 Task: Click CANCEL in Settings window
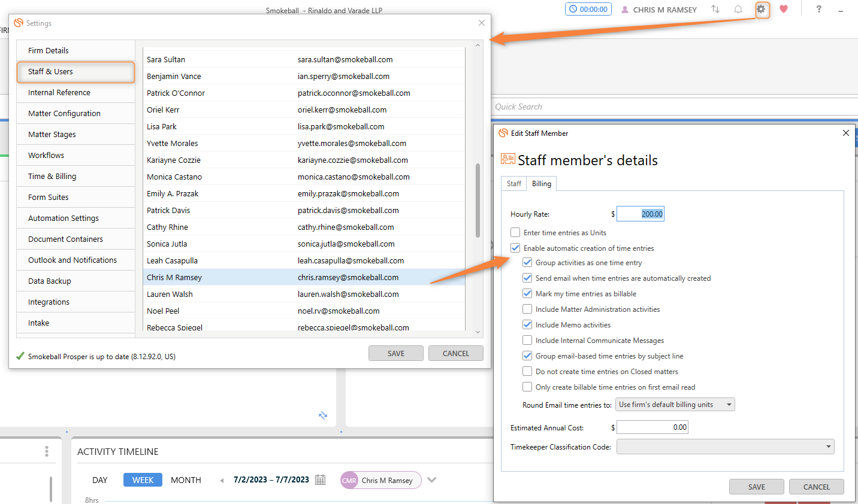(x=456, y=353)
